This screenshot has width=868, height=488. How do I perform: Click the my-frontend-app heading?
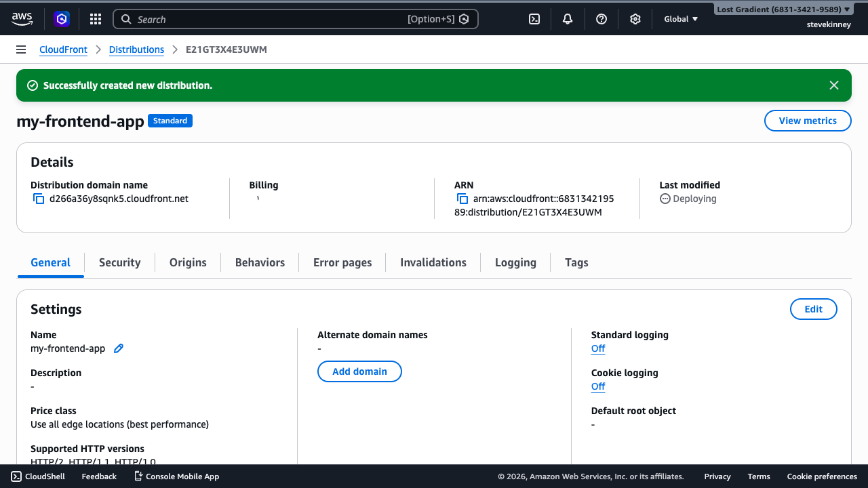[x=80, y=121]
